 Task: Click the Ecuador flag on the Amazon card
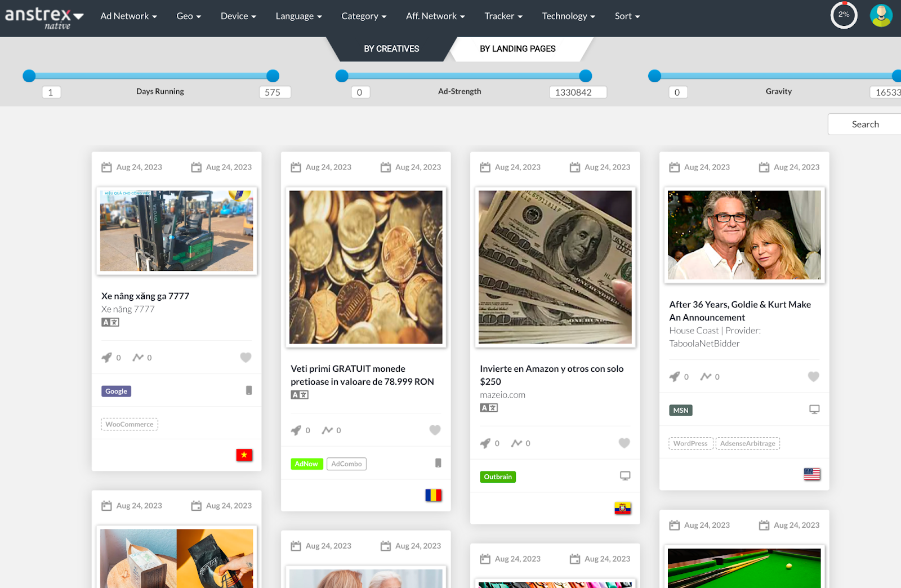(x=623, y=508)
